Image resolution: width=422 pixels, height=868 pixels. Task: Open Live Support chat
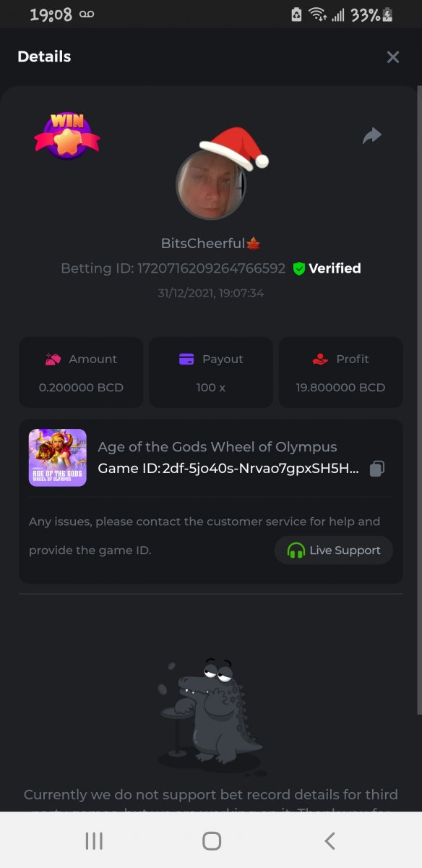coord(334,550)
